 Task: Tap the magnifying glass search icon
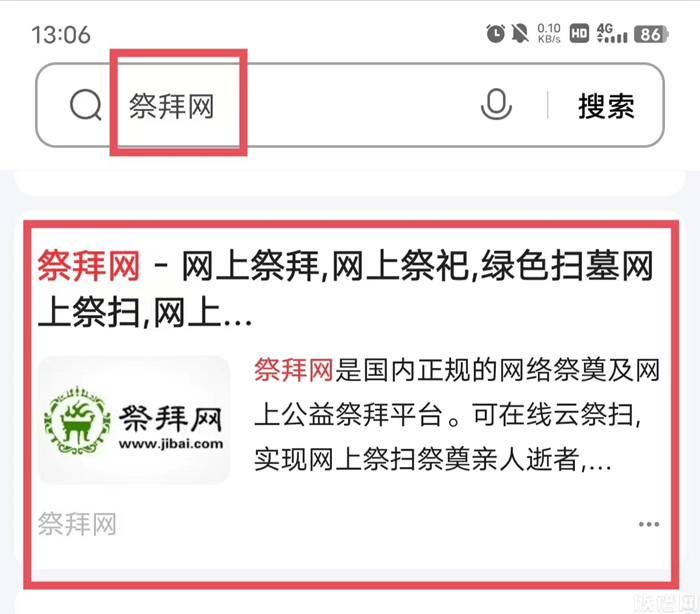(86, 105)
